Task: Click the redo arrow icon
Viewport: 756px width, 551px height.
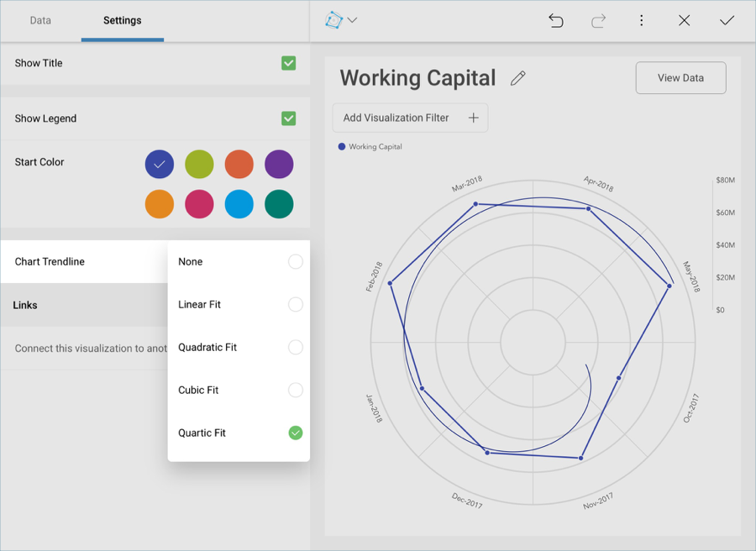Action: pos(598,21)
